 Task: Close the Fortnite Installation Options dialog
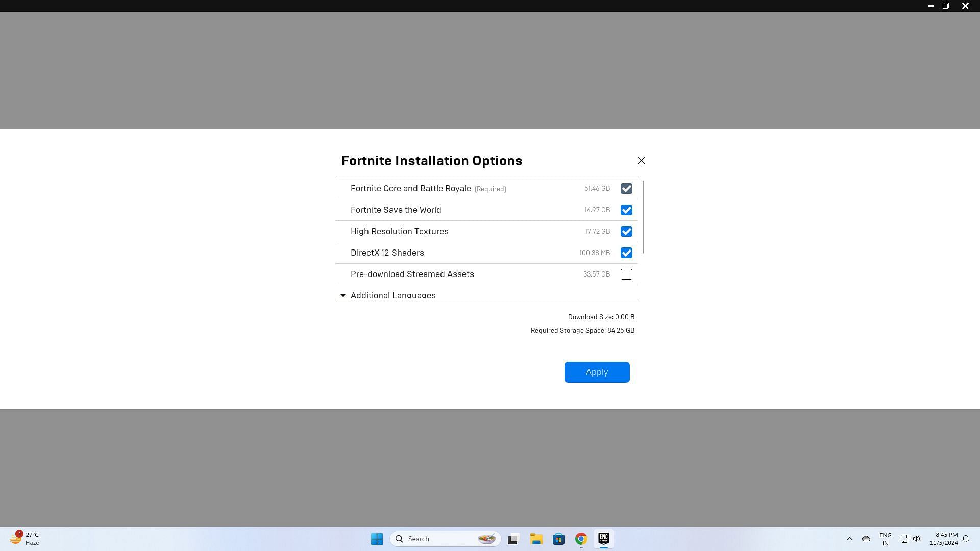640,160
